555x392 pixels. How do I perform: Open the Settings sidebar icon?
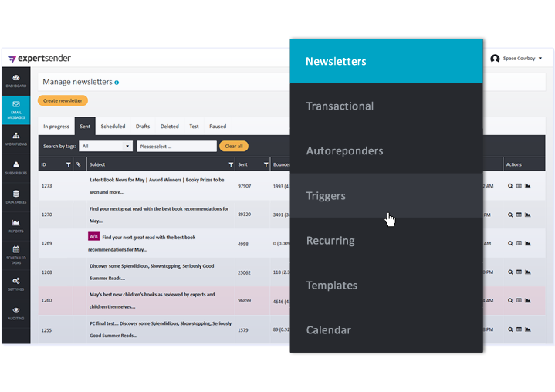click(16, 284)
